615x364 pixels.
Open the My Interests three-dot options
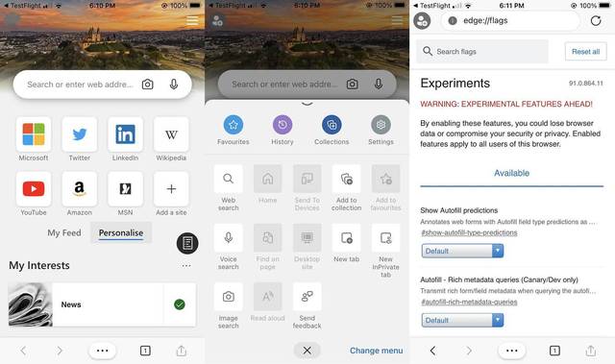click(186, 266)
